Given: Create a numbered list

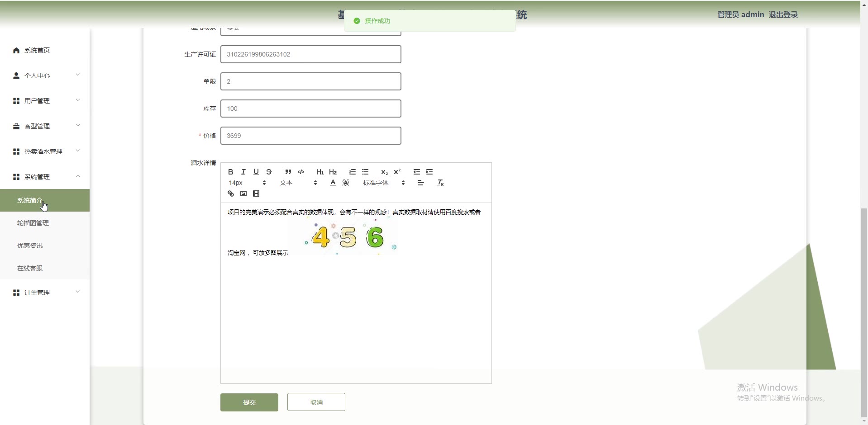Looking at the screenshot, I should click(353, 172).
